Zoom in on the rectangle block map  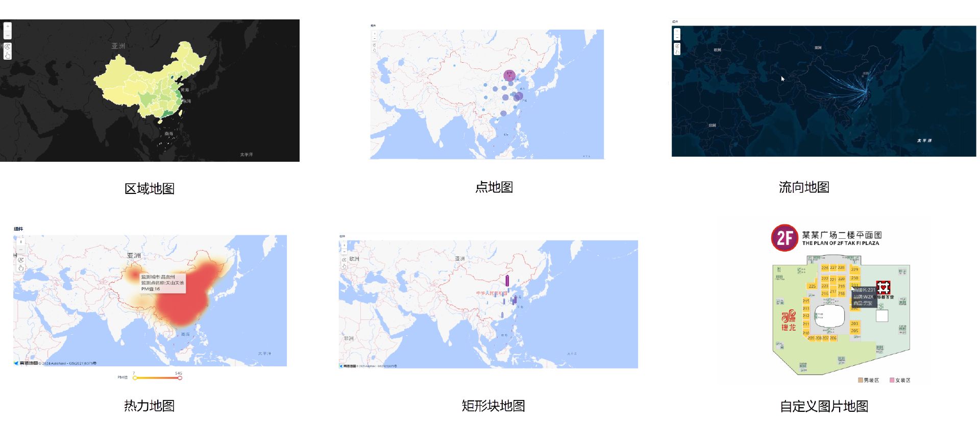click(344, 245)
